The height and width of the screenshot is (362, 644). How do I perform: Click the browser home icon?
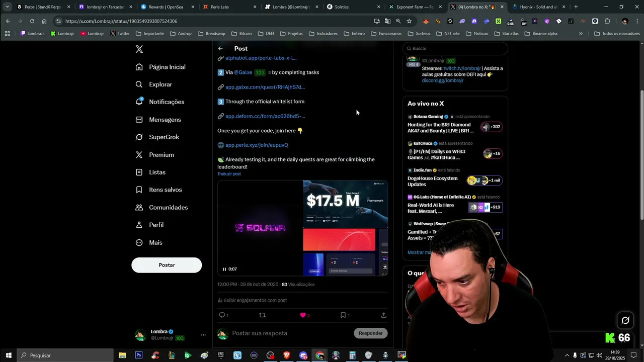point(44,21)
